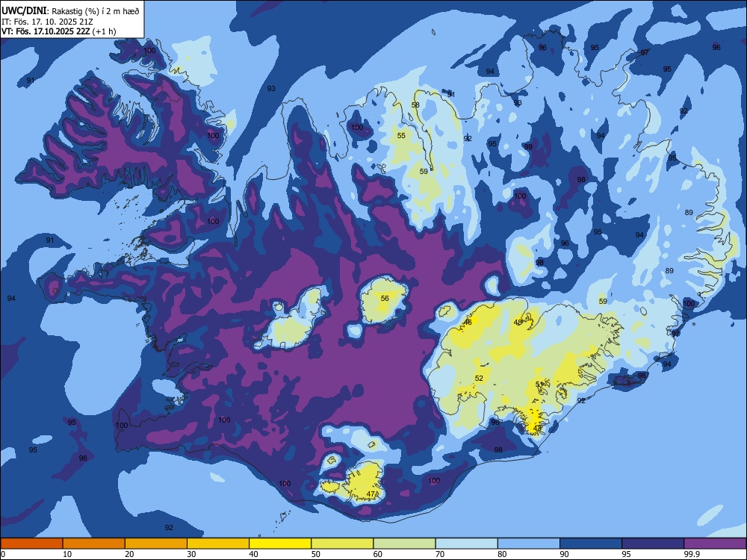
Task: Click the legend tick label 40
Action: click(253, 554)
